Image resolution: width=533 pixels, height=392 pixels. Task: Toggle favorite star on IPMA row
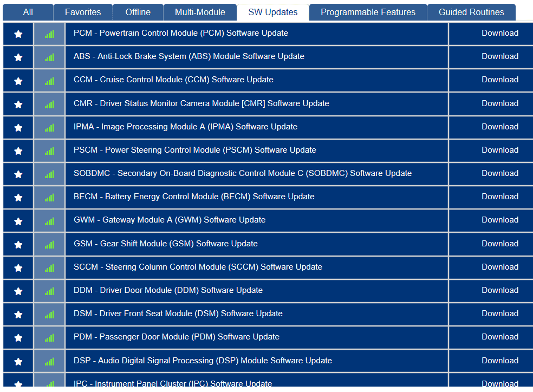[18, 128]
